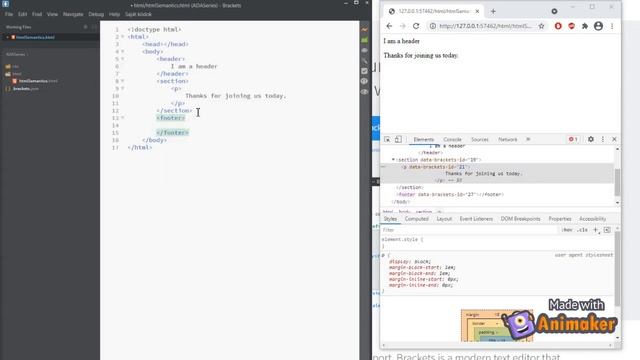Click the Chrome address bar URL

pyautogui.click(x=485, y=26)
